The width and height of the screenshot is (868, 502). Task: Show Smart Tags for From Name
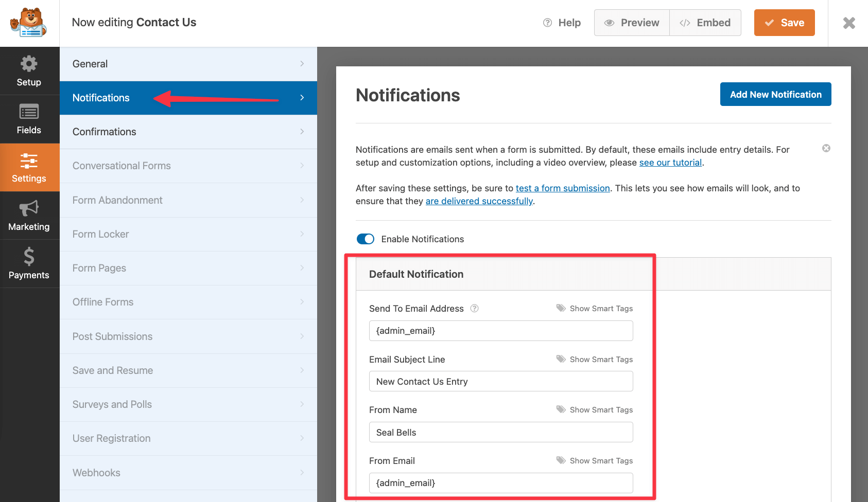pos(595,409)
